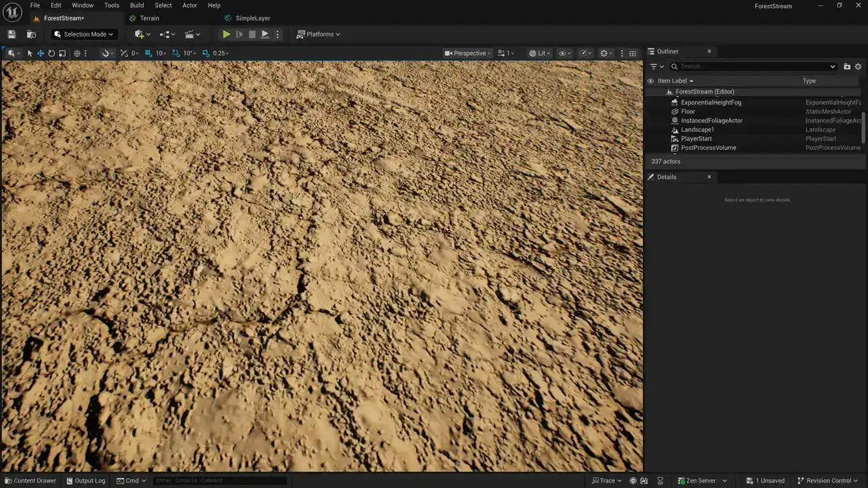Toggle the visibility eye column header in Outliner
868x488 pixels.
point(650,81)
